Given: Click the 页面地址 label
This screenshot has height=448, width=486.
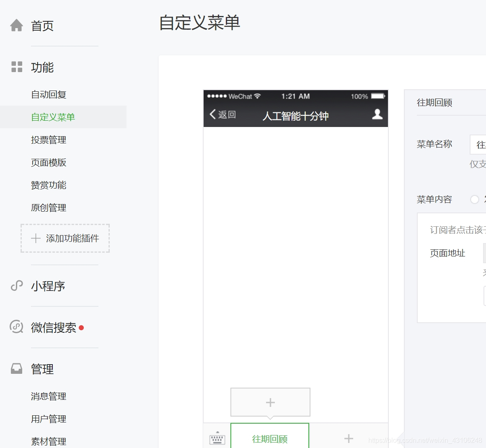Looking at the screenshot, I should (447, 253).
